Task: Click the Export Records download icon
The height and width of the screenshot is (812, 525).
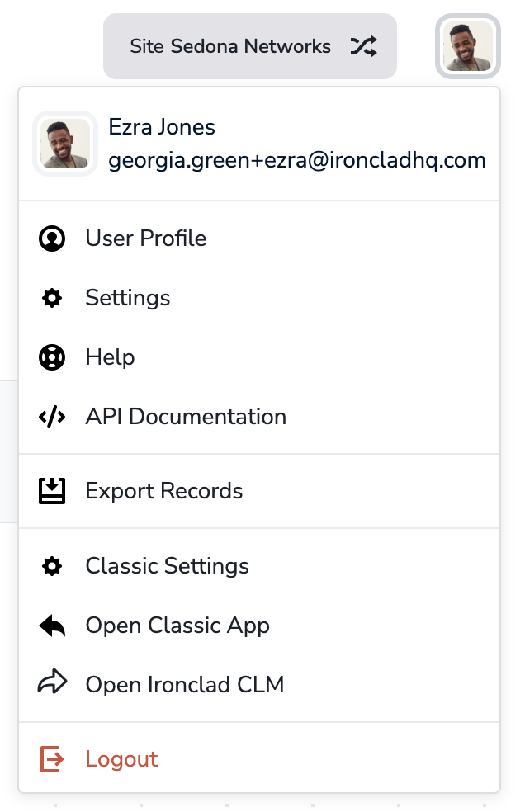Action: (52, 491)
